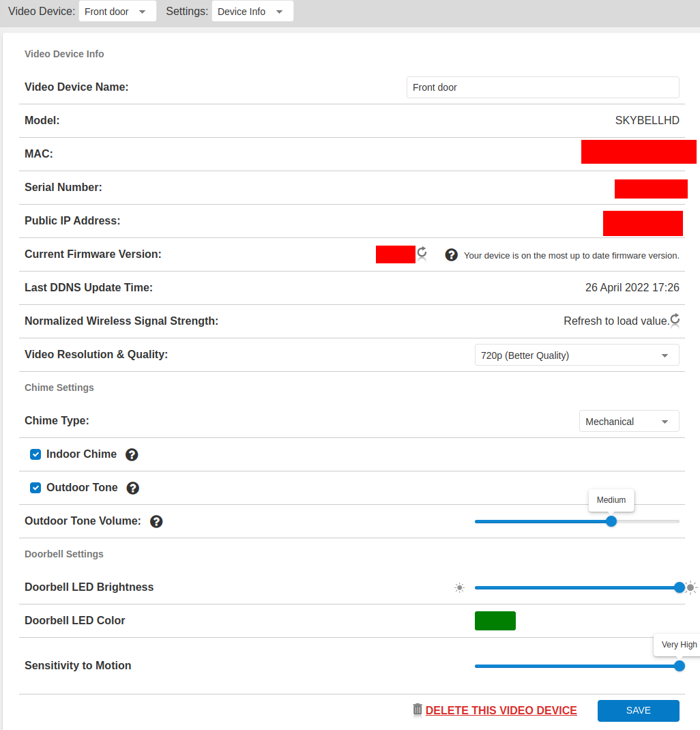Click the SAVE button

pyautogui.click(x=638, y=710)
